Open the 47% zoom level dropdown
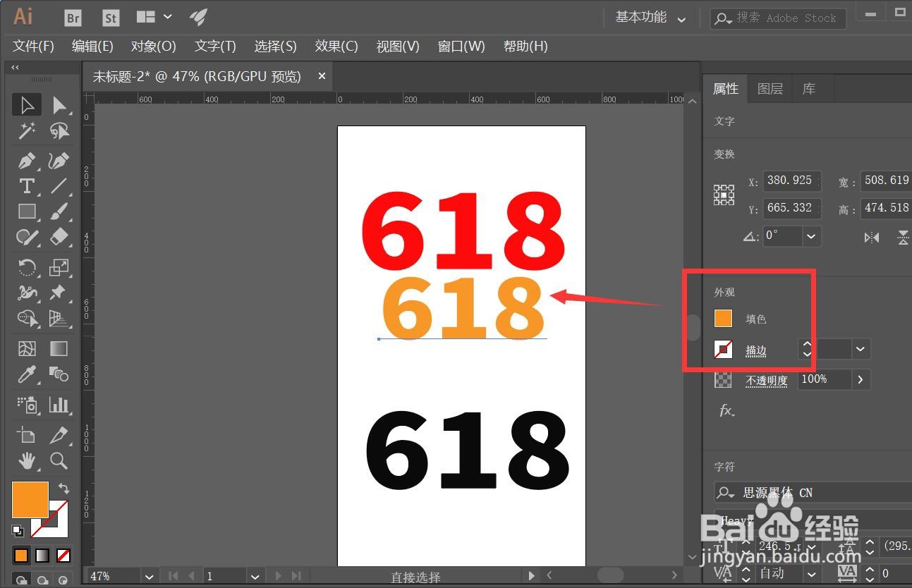912x588 pixels. (x=148, y=576)
